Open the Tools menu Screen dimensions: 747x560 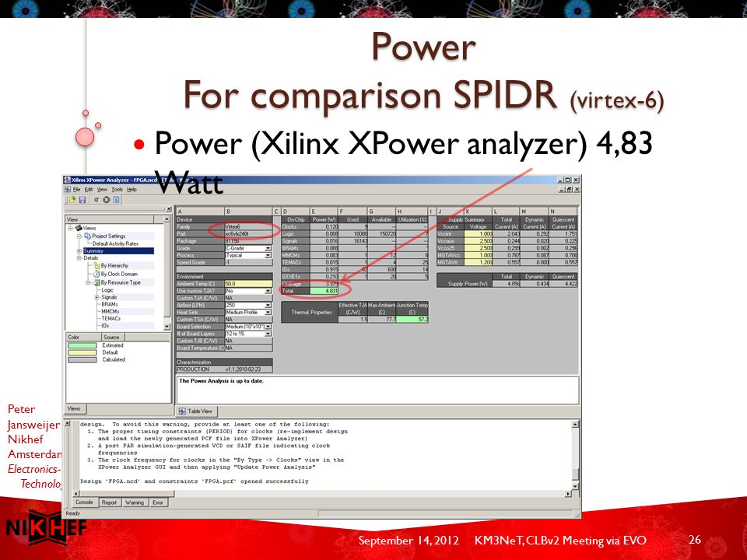click(117, 190)
